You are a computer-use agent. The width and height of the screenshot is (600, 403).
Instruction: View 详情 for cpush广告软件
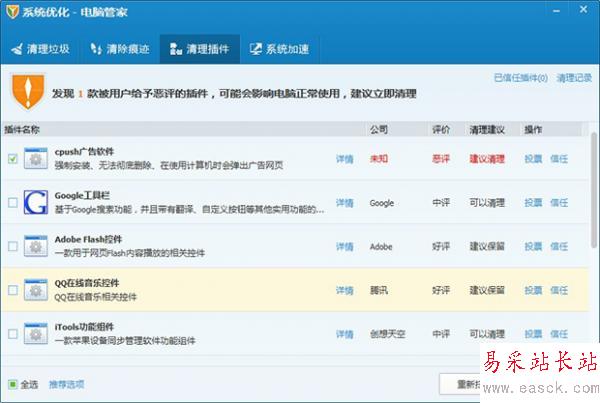coord(344,159)
